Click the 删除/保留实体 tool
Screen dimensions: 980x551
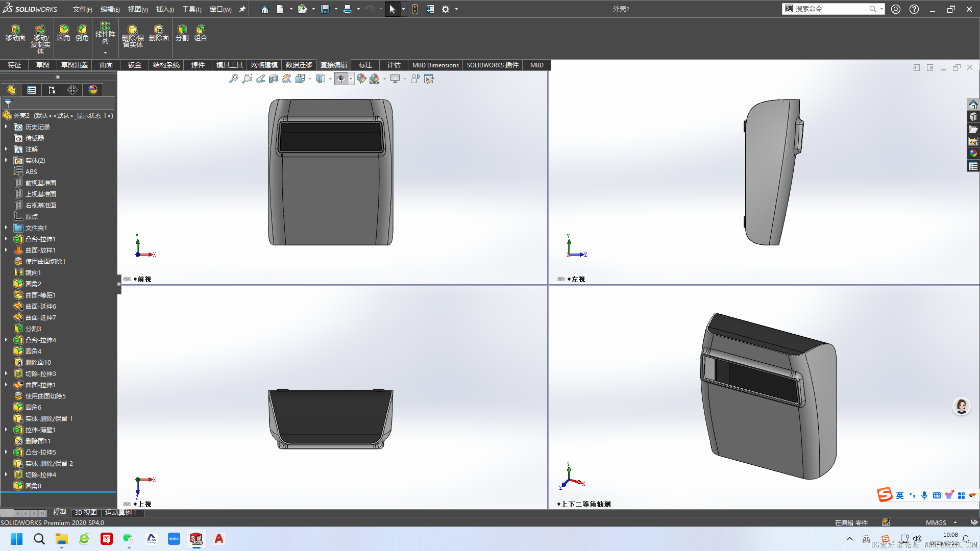(x=133, y=36)
